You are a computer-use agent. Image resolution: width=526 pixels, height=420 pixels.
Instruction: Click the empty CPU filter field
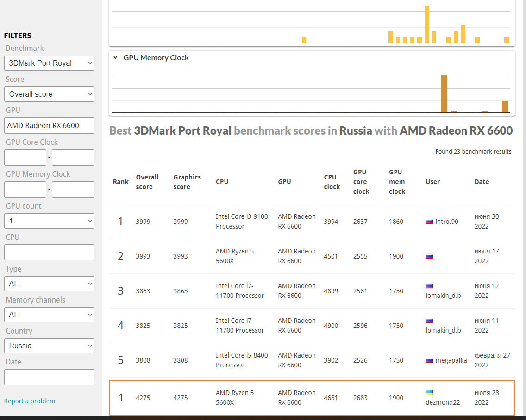coord(49,252)
